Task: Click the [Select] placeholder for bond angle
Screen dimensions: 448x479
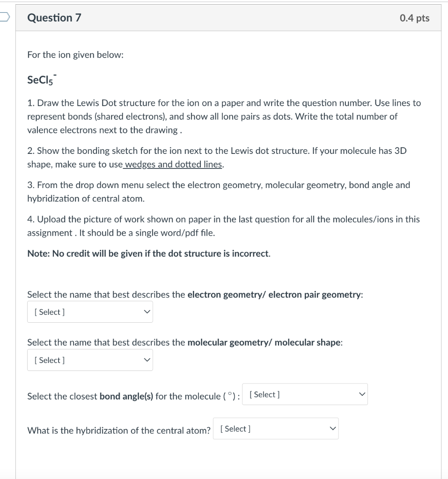Action: 264,394
